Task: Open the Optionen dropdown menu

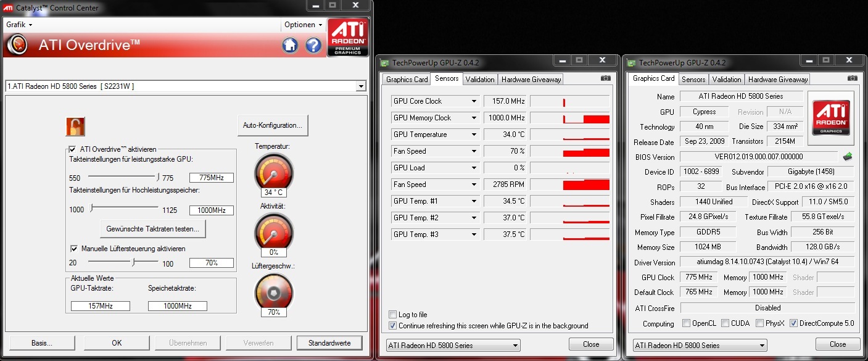Action: coord(304,25)
